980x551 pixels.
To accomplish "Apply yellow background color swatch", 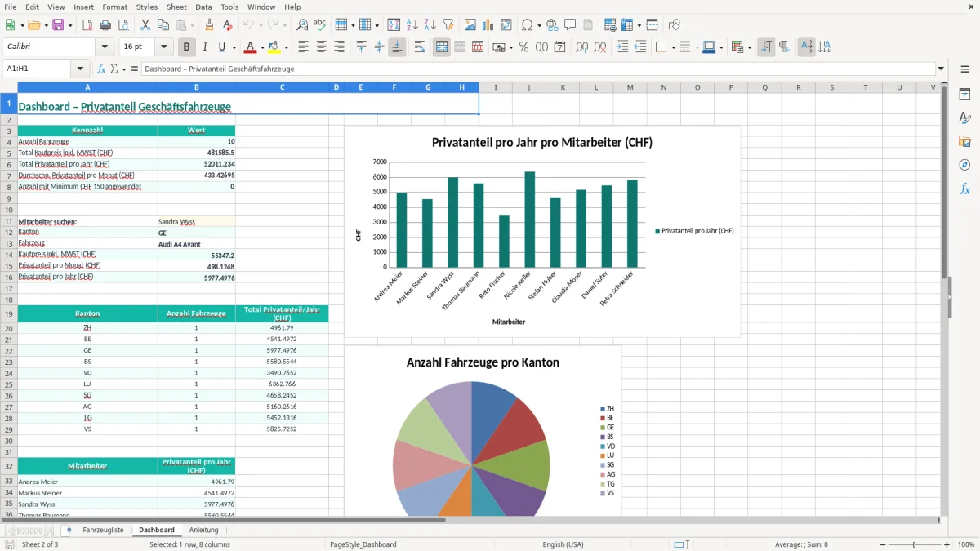I will (274, 47).
